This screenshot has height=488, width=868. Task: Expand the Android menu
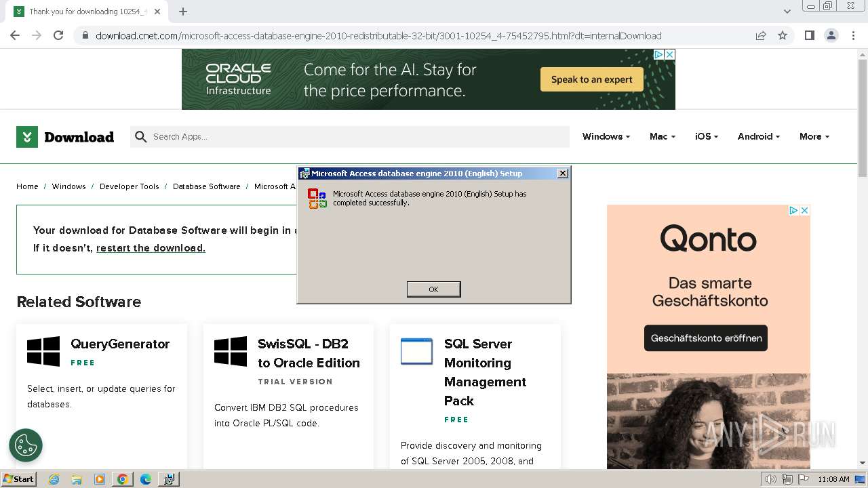(758, 136)
